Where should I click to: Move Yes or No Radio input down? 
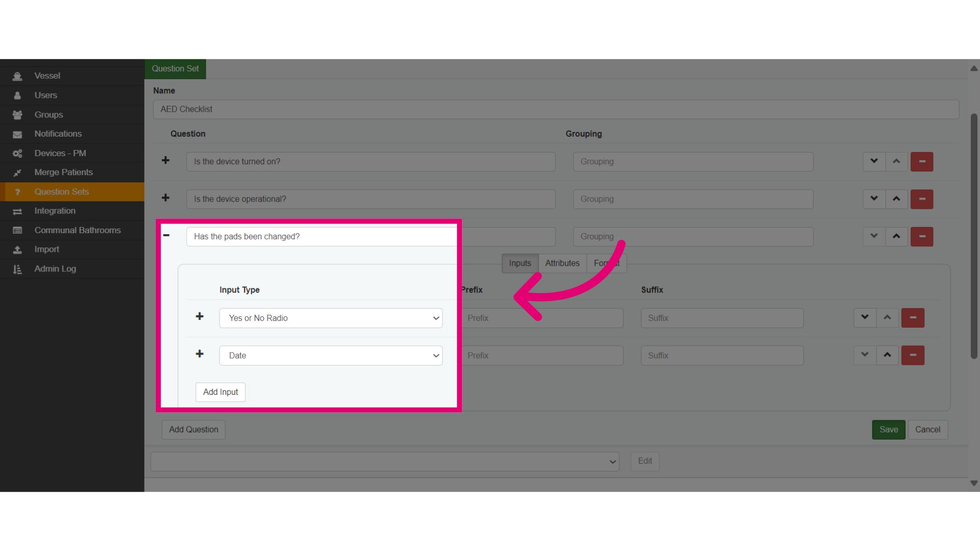[865, 317]
